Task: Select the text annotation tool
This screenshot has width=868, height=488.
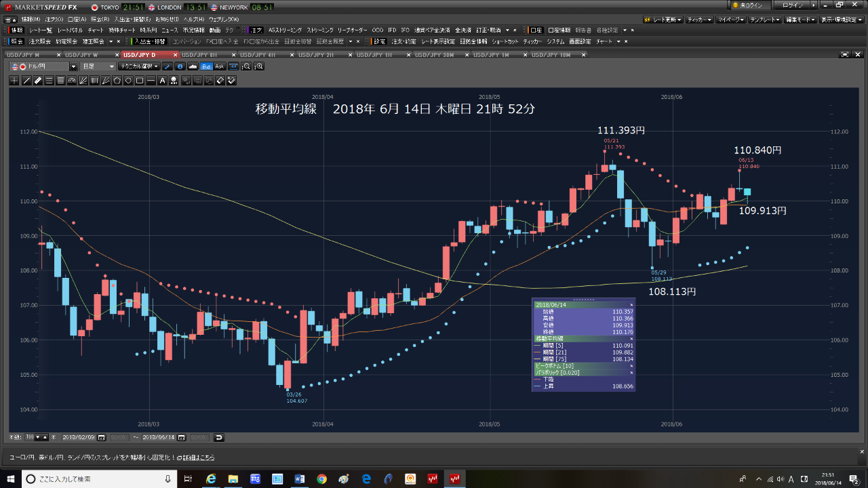Action: pyautogui.click(x=162, y=81)
